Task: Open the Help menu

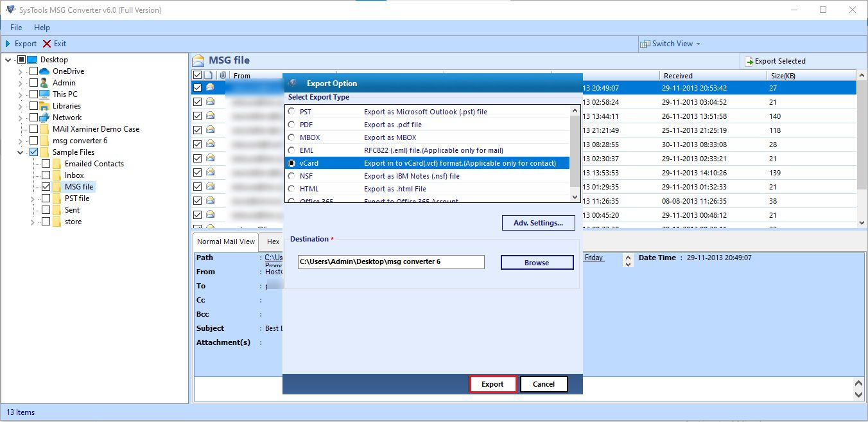Action: [x=42, y=28]
